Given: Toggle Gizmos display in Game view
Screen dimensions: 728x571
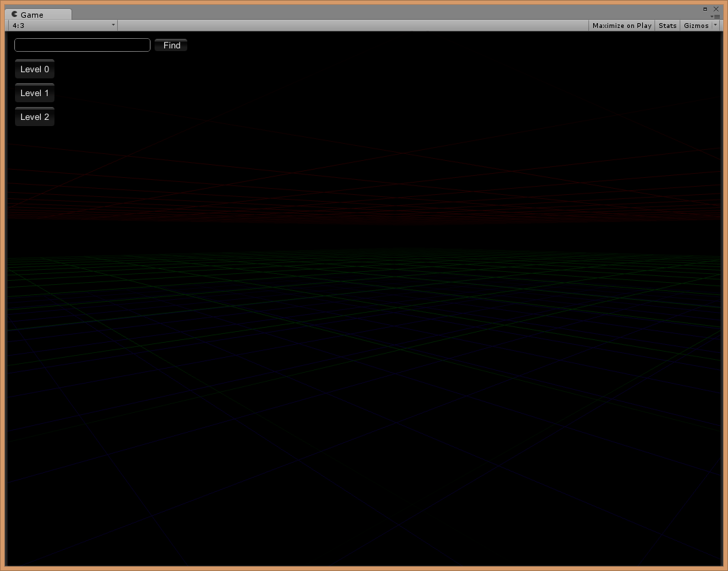Looking at the screenshot, I should click(696, 25).
